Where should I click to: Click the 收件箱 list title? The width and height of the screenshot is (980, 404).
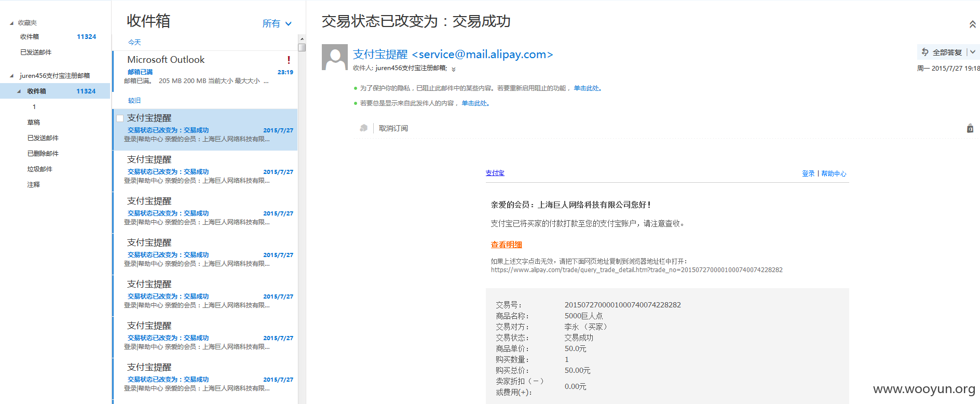148,21
